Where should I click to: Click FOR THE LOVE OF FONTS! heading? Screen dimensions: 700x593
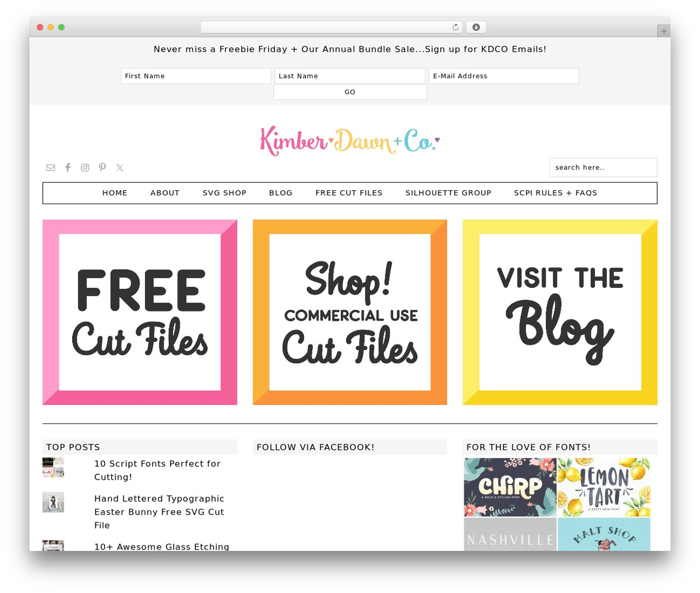point(528,447)
